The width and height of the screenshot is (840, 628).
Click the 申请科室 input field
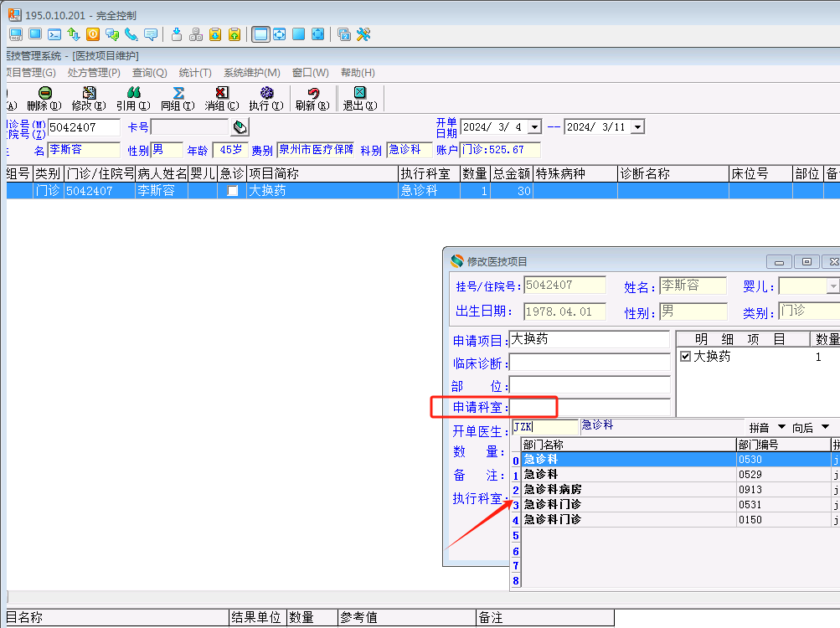point(590,407)
